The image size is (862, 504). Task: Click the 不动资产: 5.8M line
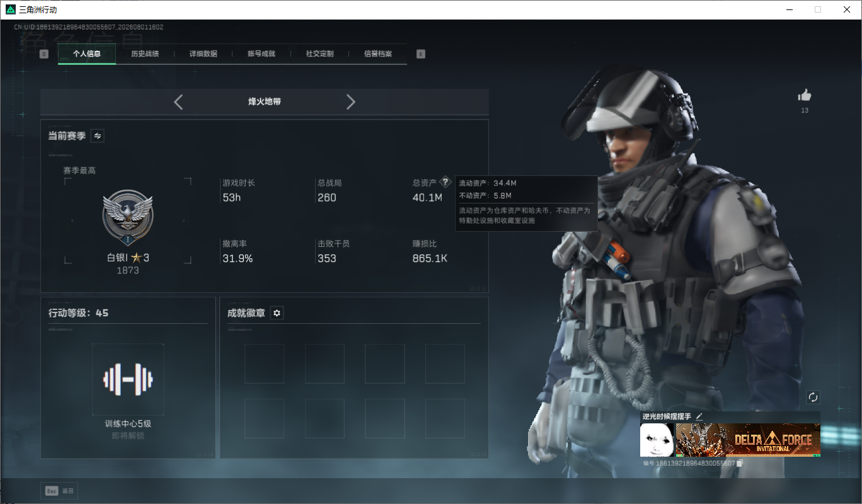click(485, 195)
